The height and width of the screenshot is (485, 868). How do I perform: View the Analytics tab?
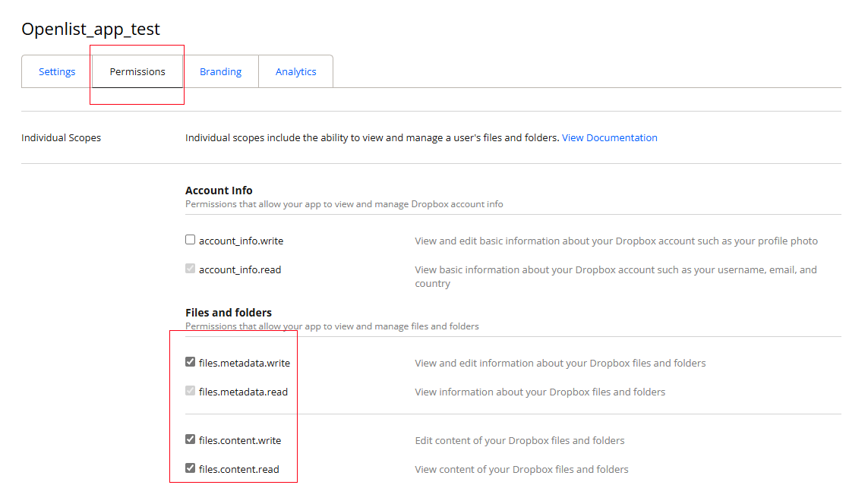tap(295, 71)
